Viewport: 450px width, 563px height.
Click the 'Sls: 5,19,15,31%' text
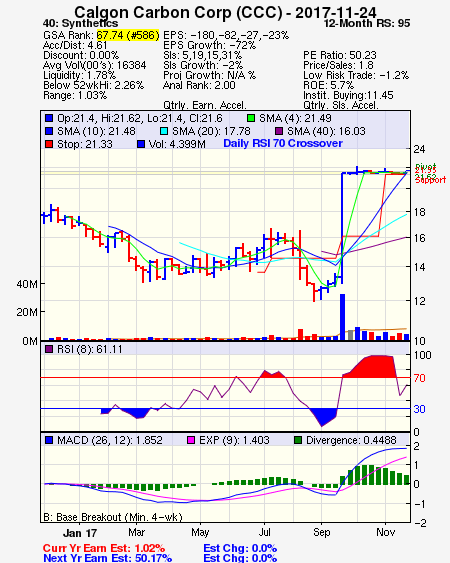tap(202, 55)
